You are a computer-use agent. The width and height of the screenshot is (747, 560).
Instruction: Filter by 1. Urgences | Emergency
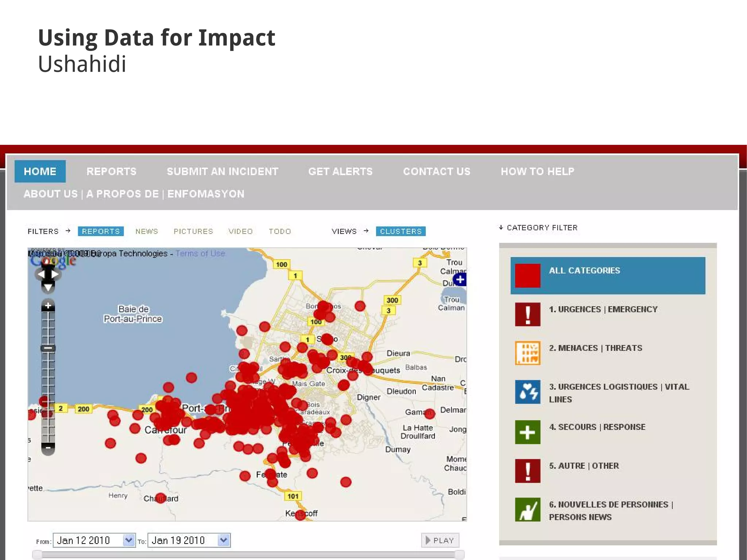pos(603,309)
